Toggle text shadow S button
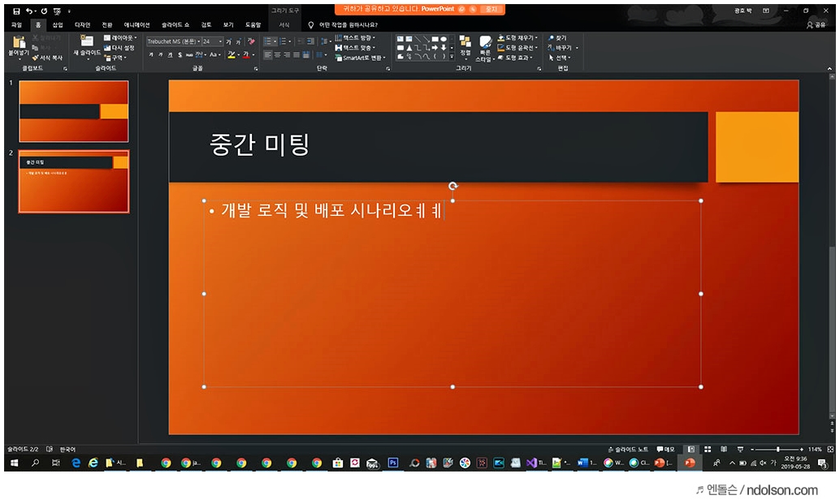This screenshot has width=840, height=504. [x=180, y=54]
